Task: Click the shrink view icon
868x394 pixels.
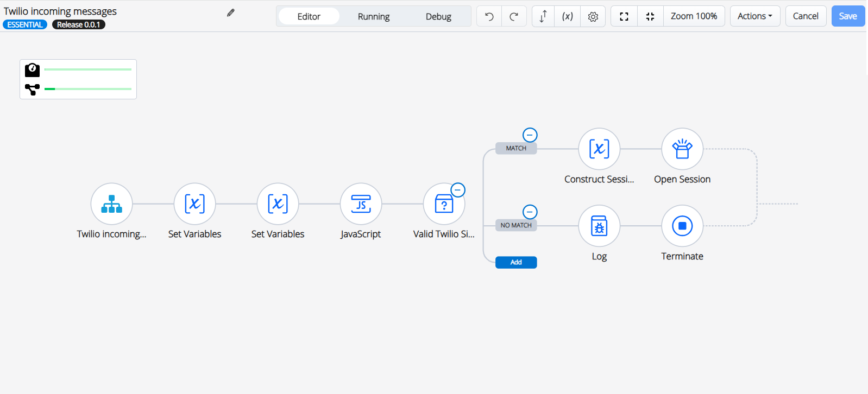Action: coord(650,16)
